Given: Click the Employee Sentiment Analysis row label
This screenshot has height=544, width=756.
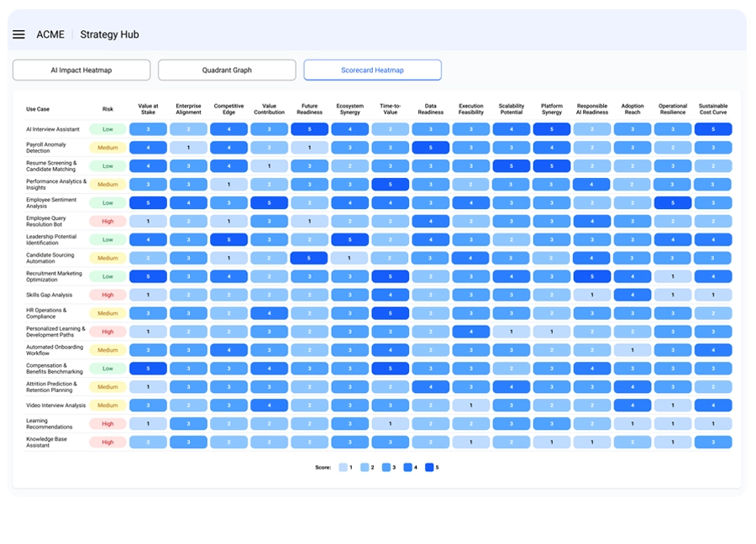Looking at the screenshot, I should tap(50, 202).
